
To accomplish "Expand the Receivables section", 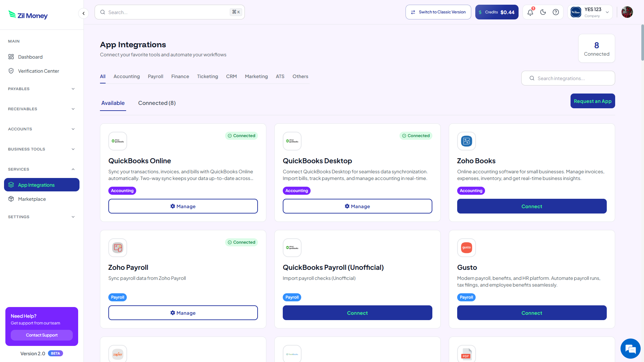I will (x=42, y=109).
